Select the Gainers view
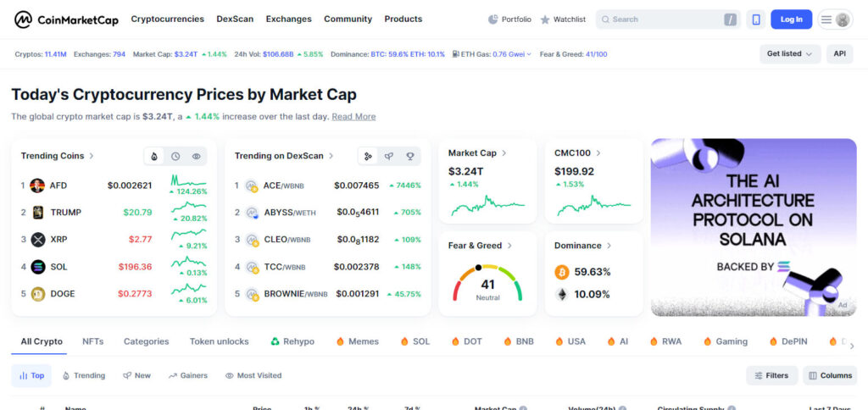Image resolution: width=868 pixels, height=410 pixels. (188, 376)
